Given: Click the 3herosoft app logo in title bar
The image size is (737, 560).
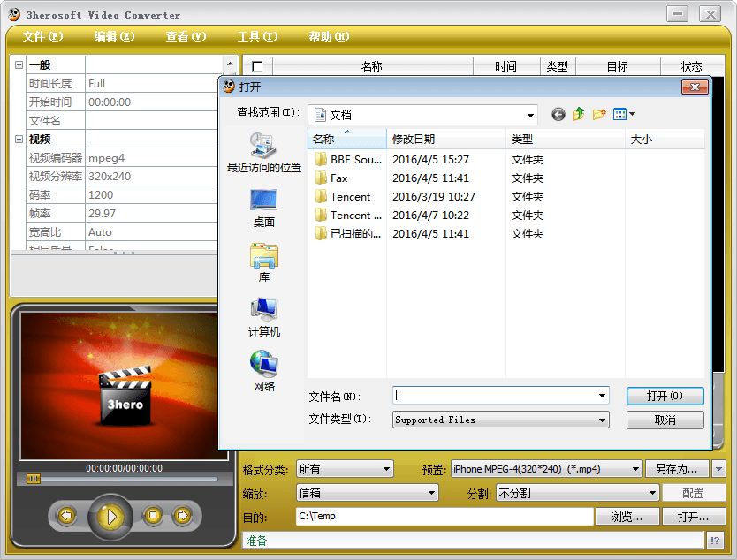Looking at the screenshot, I should (x=14, y=14).
